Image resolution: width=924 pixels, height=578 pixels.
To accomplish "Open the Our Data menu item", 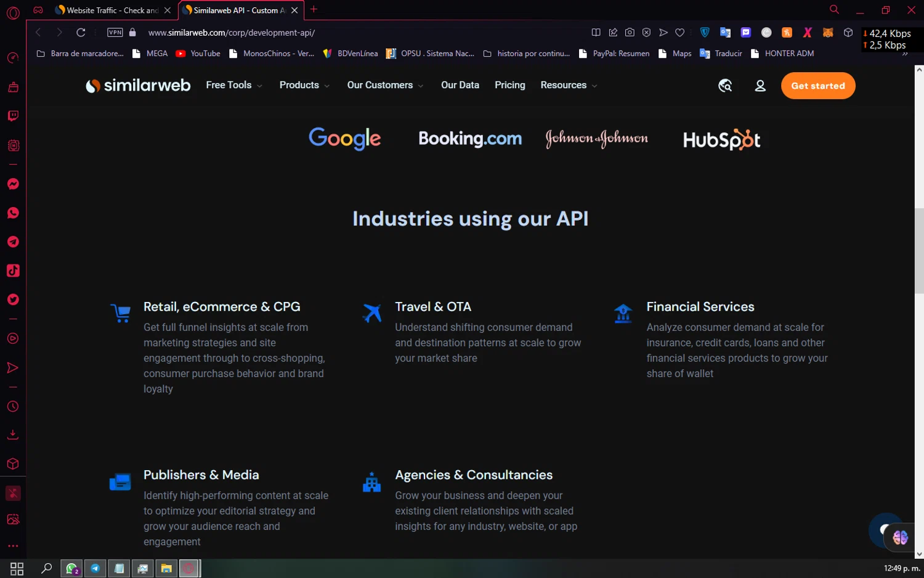I will coord(460,85).
